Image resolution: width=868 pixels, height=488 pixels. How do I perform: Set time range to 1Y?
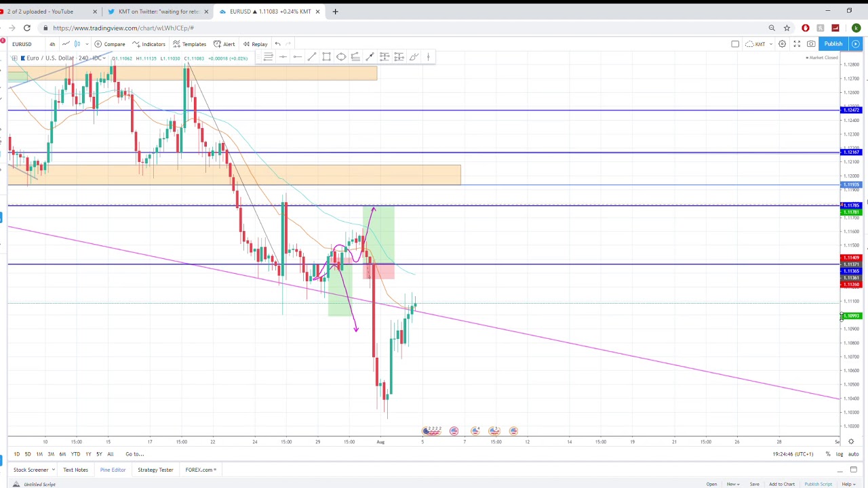pos(88,454)
